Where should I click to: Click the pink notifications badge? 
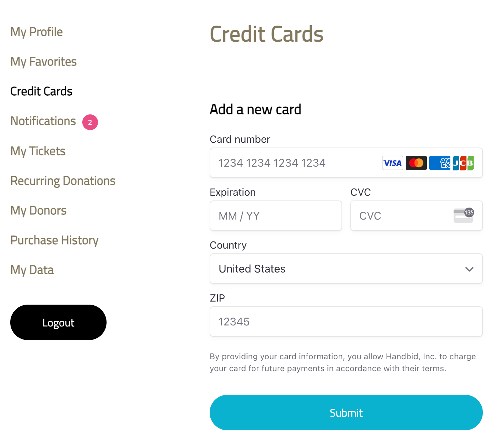click(x=90, y=122)
